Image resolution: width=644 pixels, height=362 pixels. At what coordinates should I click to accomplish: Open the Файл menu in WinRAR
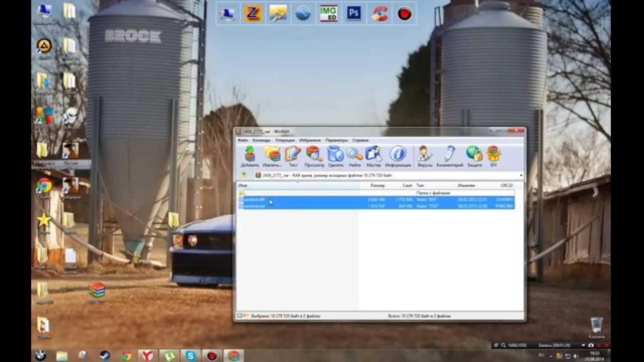(x=243, y=140)
